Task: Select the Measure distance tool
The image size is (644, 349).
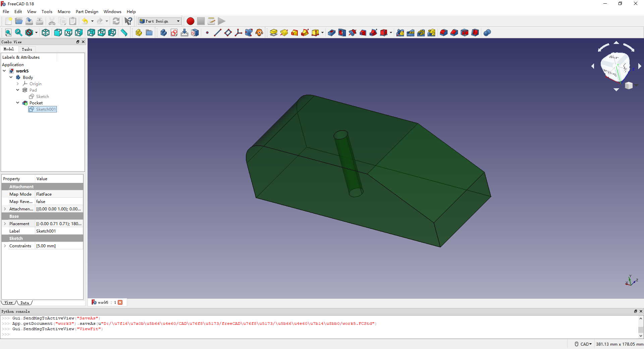Action: click(124, 33)
